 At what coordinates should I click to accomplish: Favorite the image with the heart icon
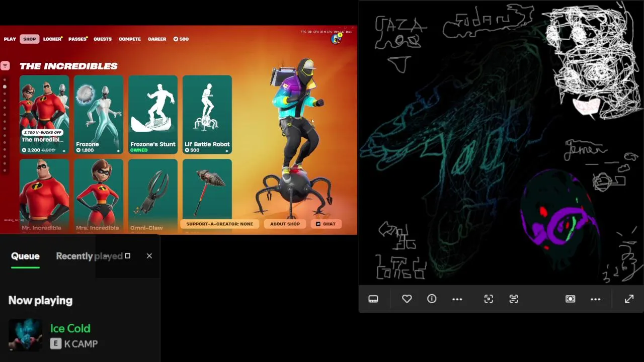pos(407,299)
